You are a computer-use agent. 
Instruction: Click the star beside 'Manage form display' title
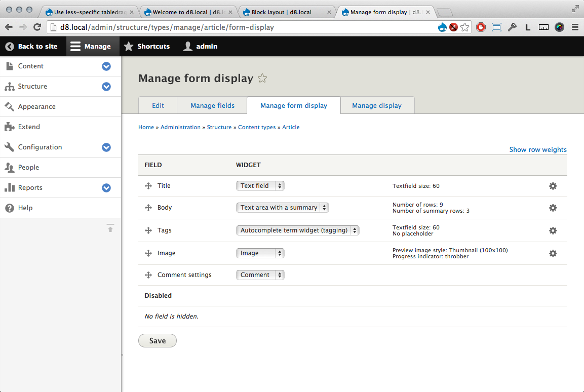coord(262,79)
